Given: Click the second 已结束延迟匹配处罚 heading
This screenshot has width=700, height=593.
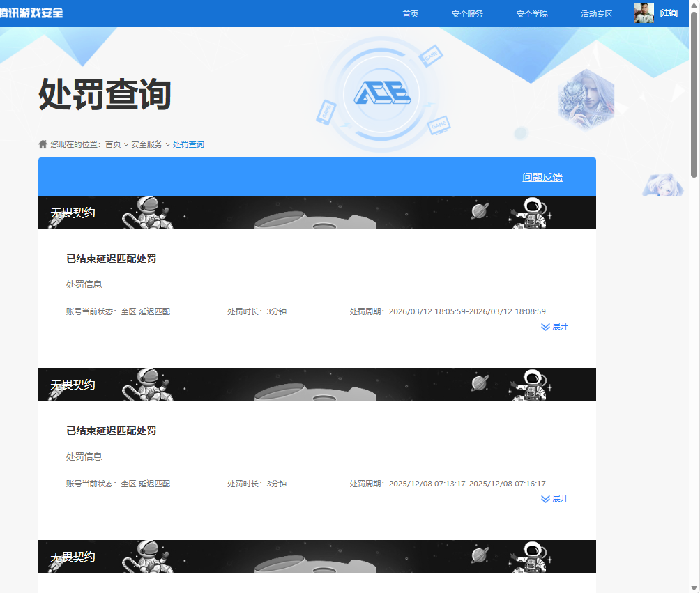Looking at the screenshot, I should [111, 431].
